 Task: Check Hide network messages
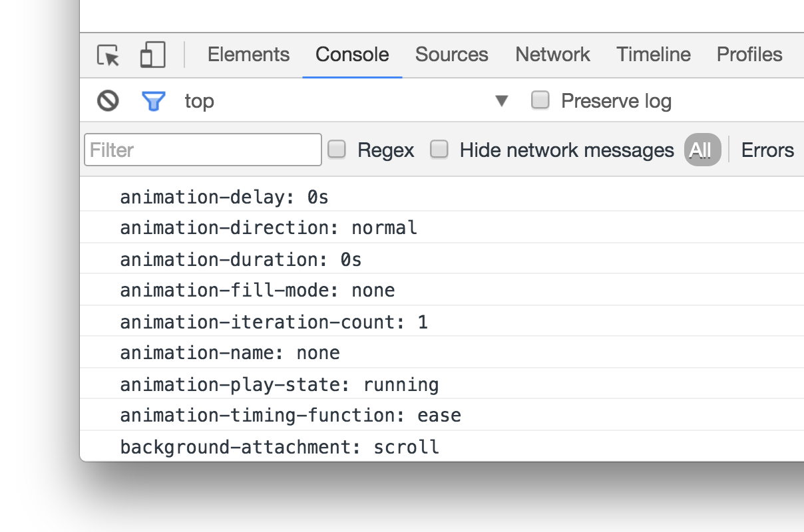tap(439, 150)
